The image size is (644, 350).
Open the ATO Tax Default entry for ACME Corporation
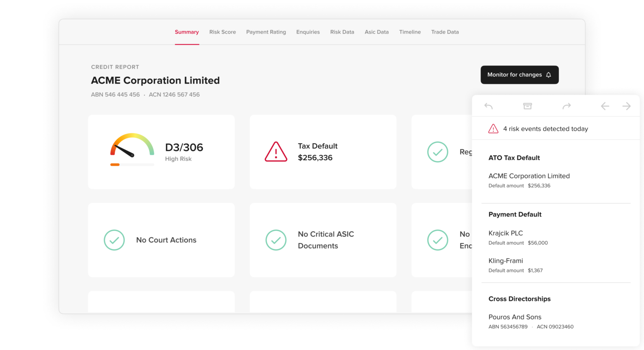(x=529, y=176)
